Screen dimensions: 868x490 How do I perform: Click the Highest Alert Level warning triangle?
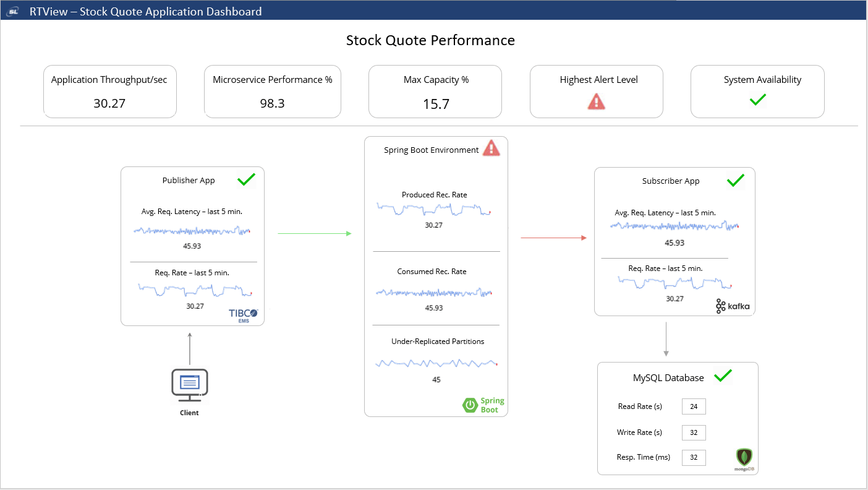[595, 100]
